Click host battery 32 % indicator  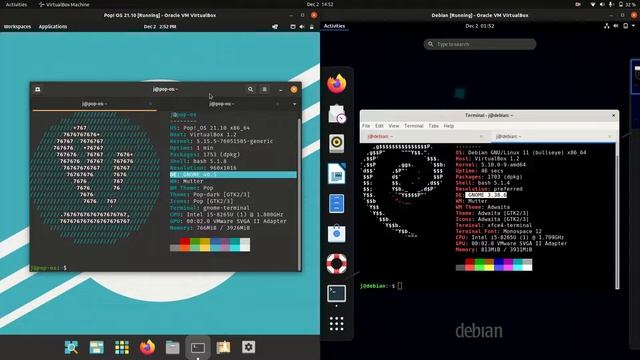[x=627, y=4]
